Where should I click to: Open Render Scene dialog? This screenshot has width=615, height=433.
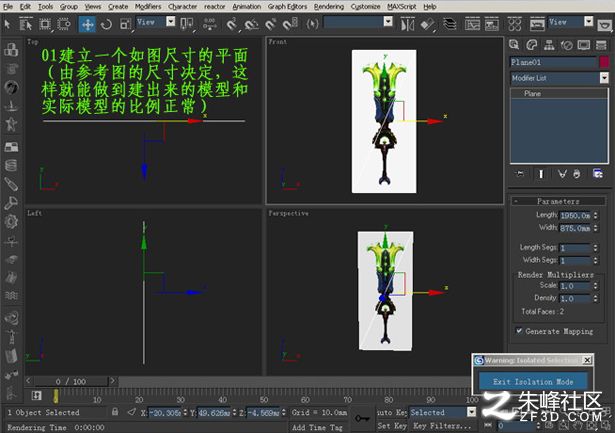tap(537, 25)
